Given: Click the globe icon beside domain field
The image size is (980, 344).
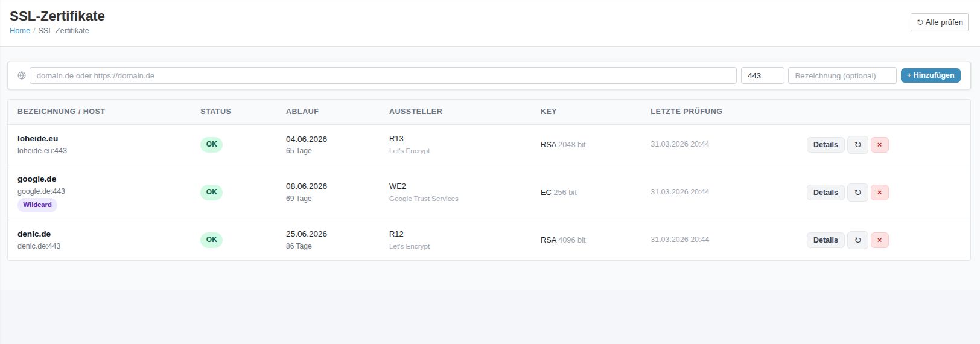Looking at the screenshot, I should click(x=22, y=75).
